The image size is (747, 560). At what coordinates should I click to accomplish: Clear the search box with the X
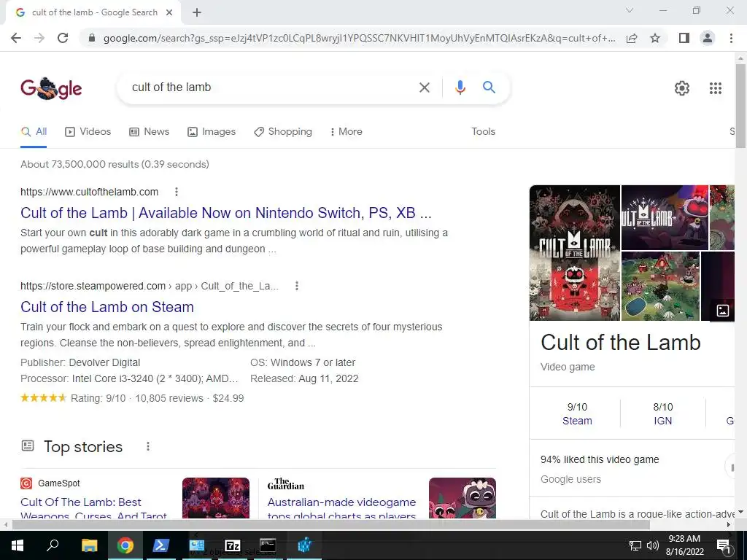tap(424, 87)
